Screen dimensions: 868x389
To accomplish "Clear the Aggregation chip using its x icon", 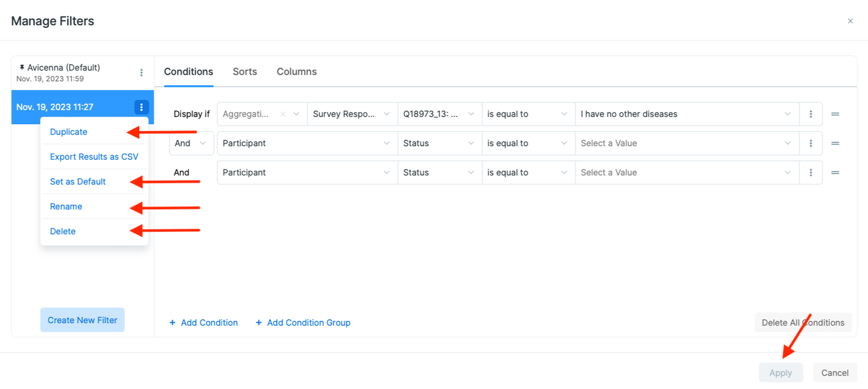I will 283,113.
